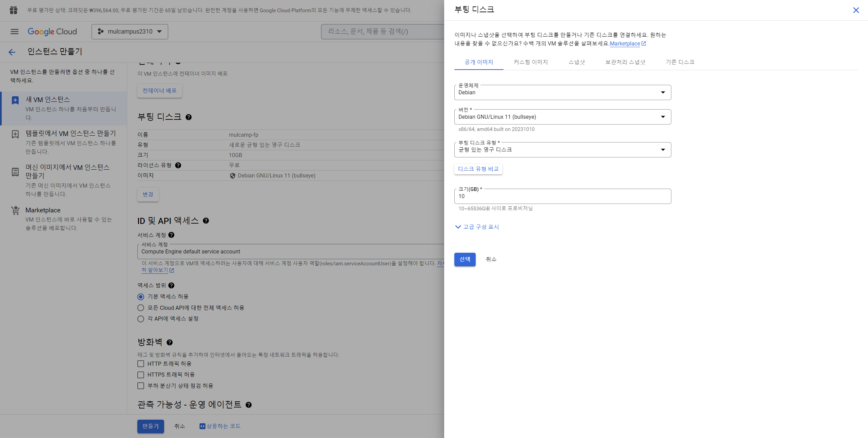The image size is (868, 438).
Task: Open the 버전 Debian GNU/Linux 11 dropdown
Action: point(562,117)
